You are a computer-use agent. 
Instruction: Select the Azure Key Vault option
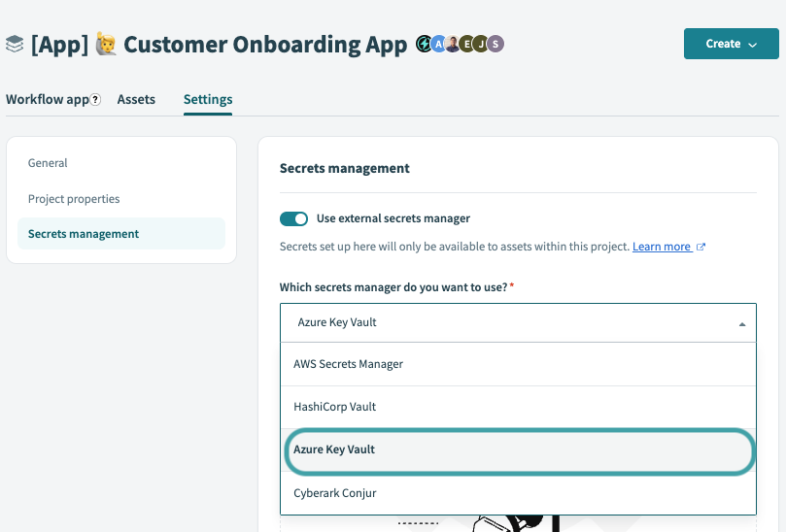coord(334,449)
